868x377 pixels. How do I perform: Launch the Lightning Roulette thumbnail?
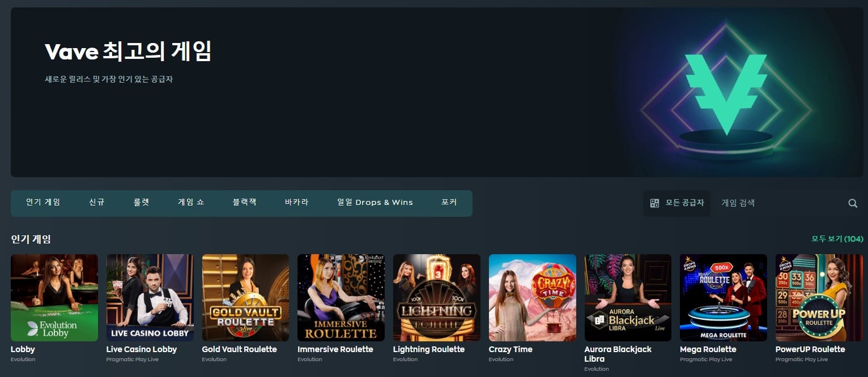437,298
